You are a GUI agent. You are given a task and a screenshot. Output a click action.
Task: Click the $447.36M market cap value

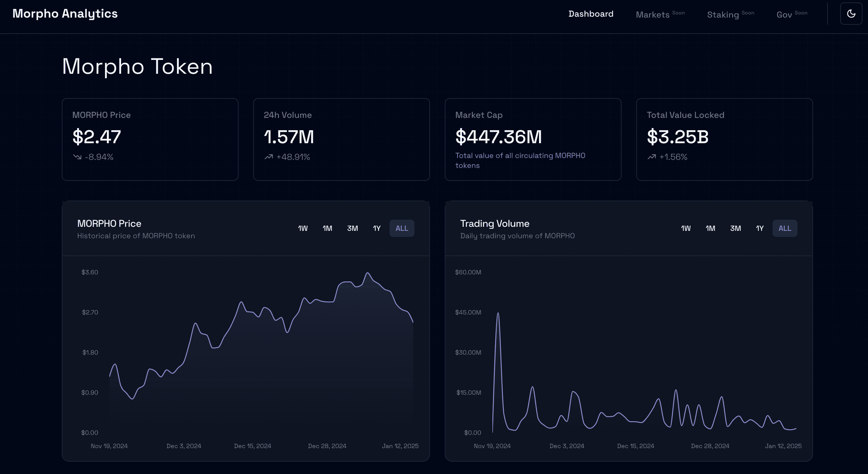point(498,137)
